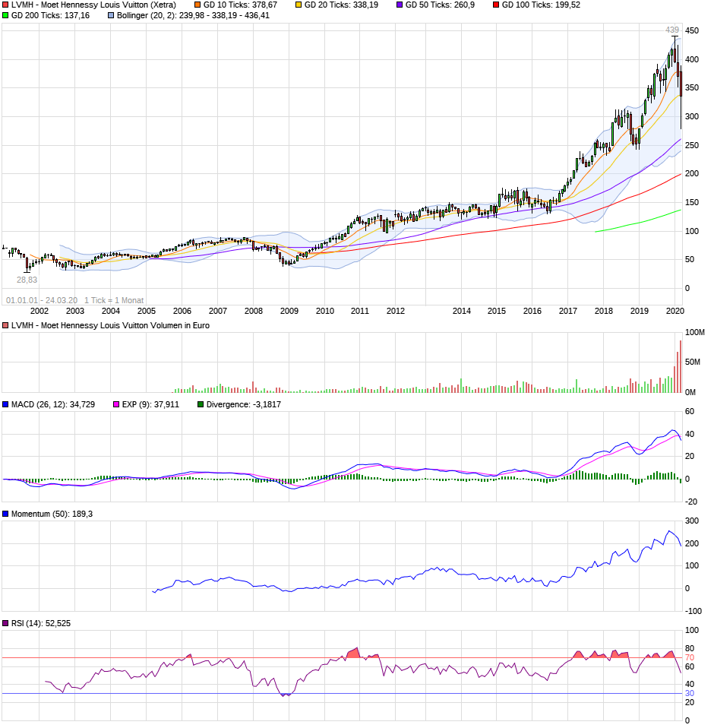
Task: Click the green Divergence legend square
Action: click(x=201, y=405)
